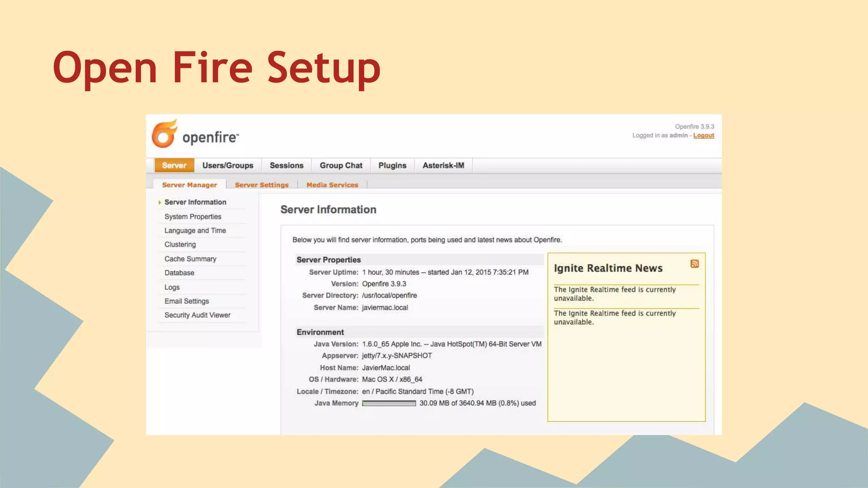
Task: Open the Server tab
Action: [x=174, y=166]
